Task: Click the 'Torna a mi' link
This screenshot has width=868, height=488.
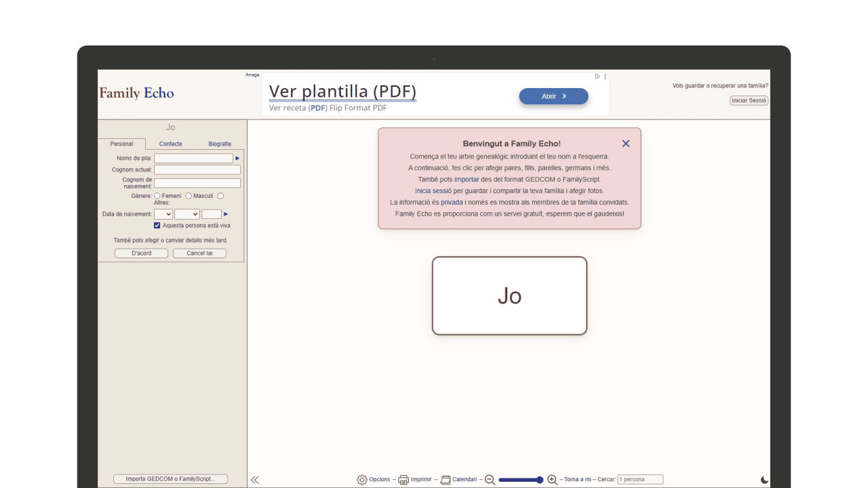Action: [578, 480]
